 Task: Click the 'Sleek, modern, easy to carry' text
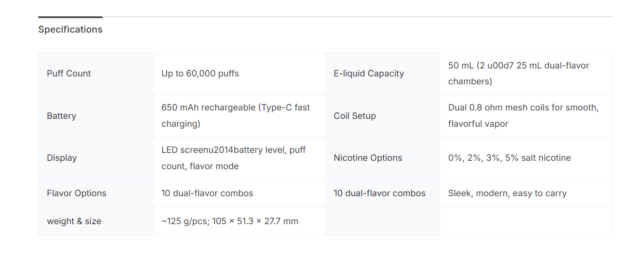(507, 193)
